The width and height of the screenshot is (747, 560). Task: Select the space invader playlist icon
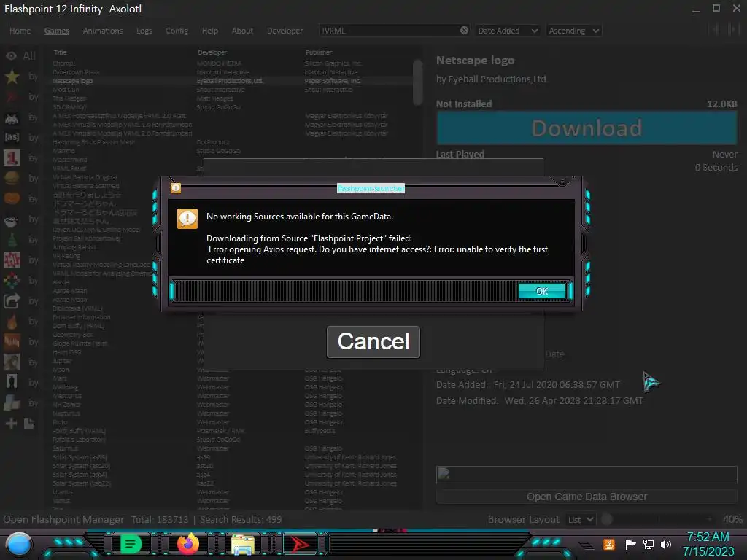tap(12, 117)
